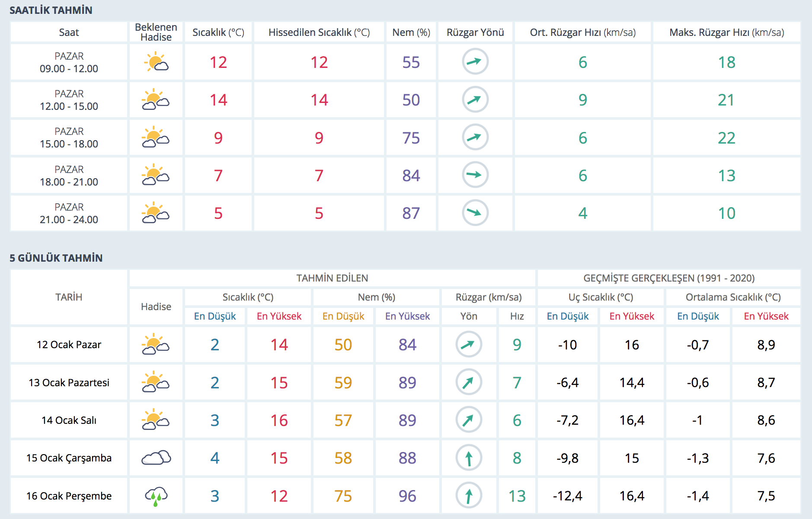
Task: Click the weather icon for Pazar 09.00 - 12.00
Action: point(156,62)
